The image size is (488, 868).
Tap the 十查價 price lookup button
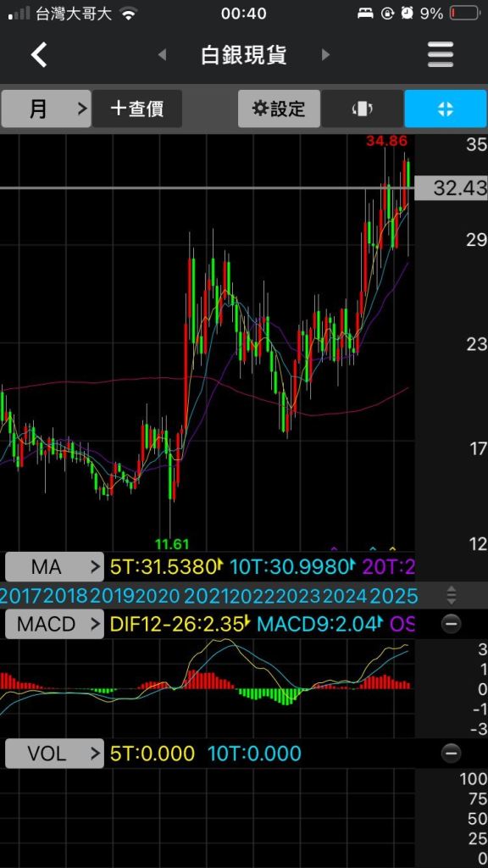[137, 108]
